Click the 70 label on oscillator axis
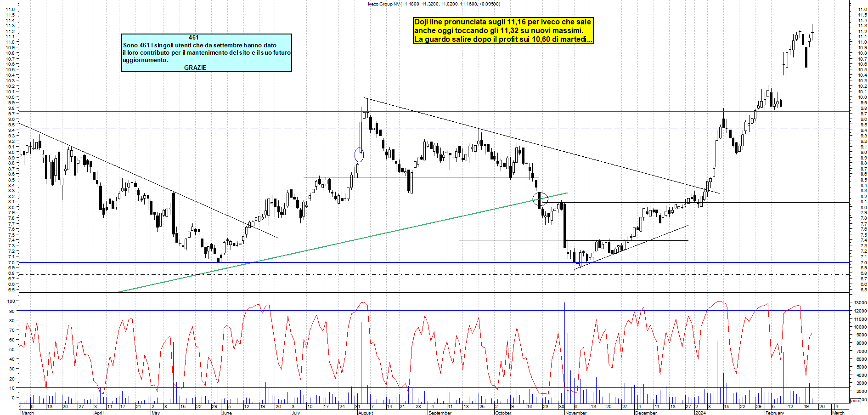 12,330
